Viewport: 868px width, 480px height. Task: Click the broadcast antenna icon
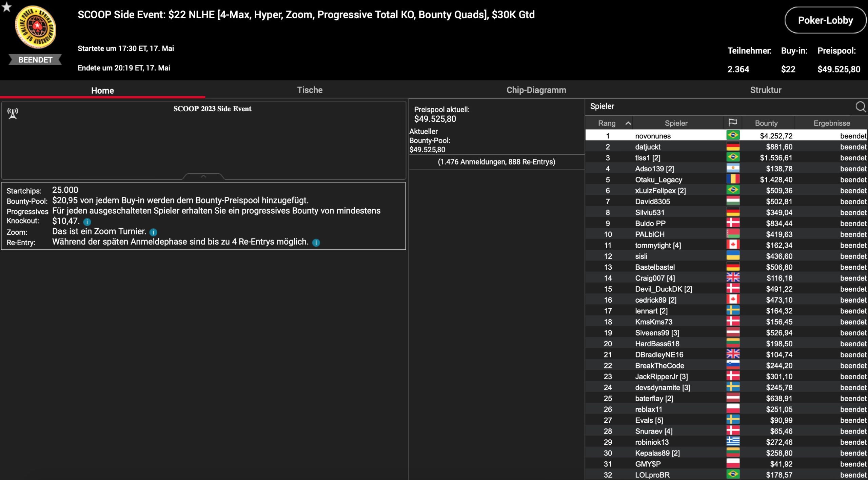click(13, 113)
